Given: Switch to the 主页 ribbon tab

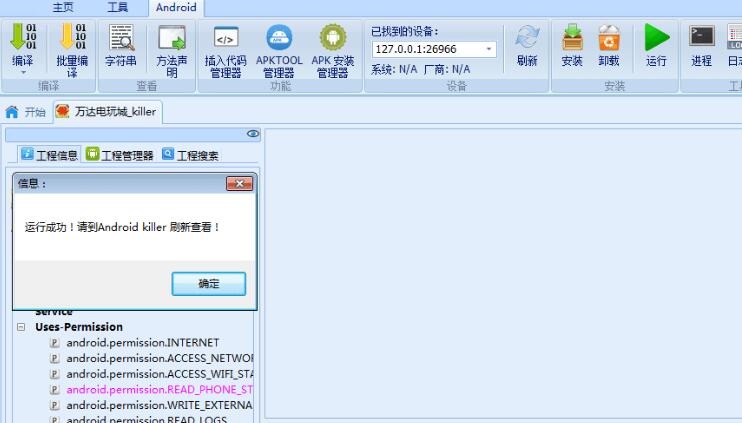Looking at the screenshot, I should click(63, 8).
